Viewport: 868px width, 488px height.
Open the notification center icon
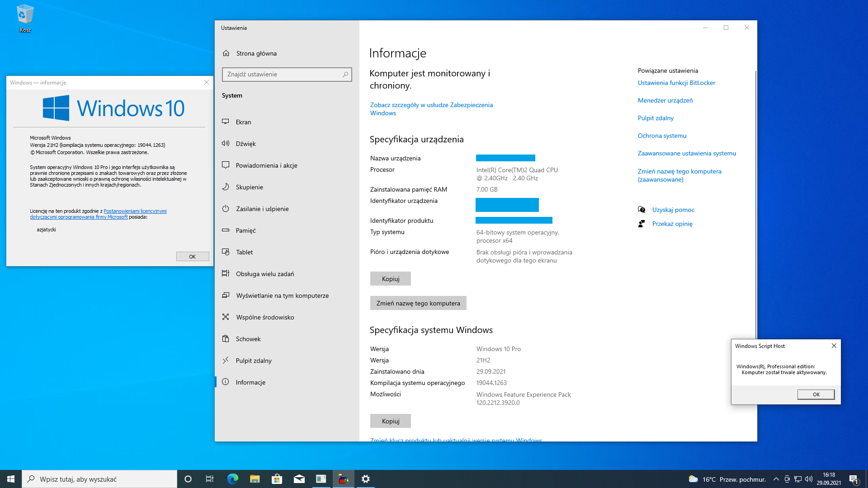click(x=854, y=479)
